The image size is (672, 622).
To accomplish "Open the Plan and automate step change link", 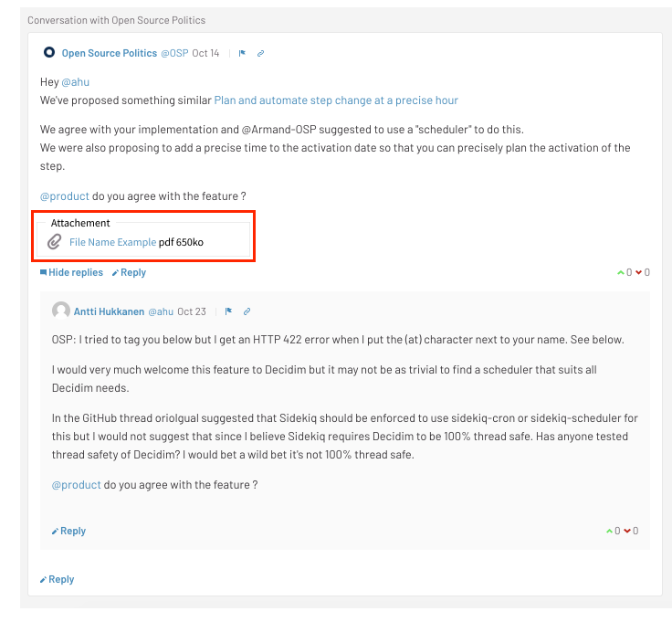I will pyautogui.click(x=336, y=100).
